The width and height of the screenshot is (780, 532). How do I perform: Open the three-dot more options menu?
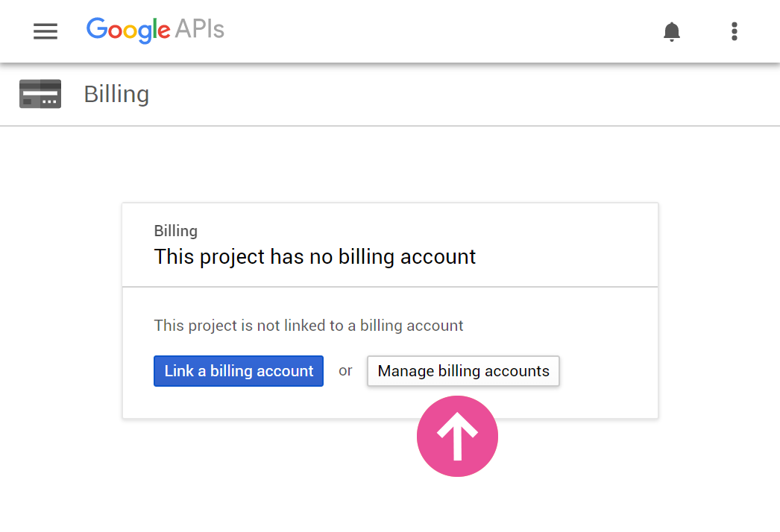(x=735, y=31)
